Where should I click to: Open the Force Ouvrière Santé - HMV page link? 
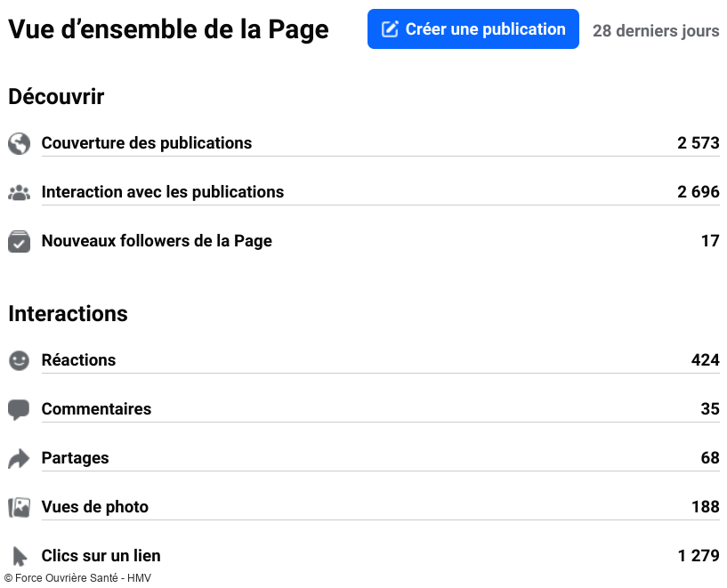pyautogui.click(x=77, y=577)
